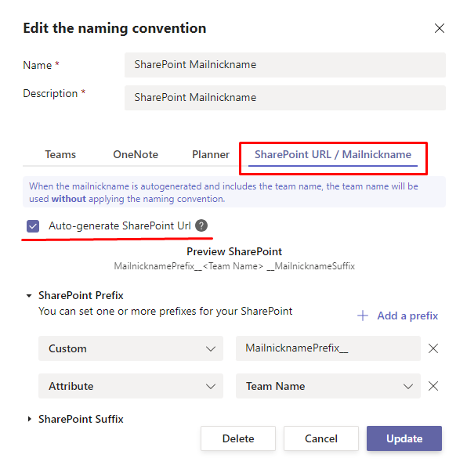Image resolution: width=467 pixels, height=476 pixels.
Task: Select the SharePoint URL / Mailnickname tab
Action: click(x=333, y=154)
